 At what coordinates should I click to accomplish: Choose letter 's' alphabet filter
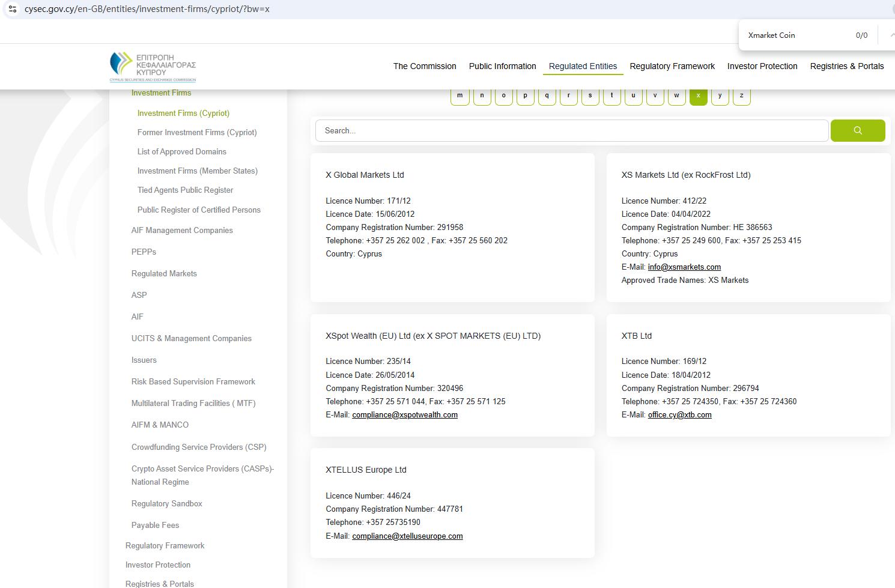[590, 96]
